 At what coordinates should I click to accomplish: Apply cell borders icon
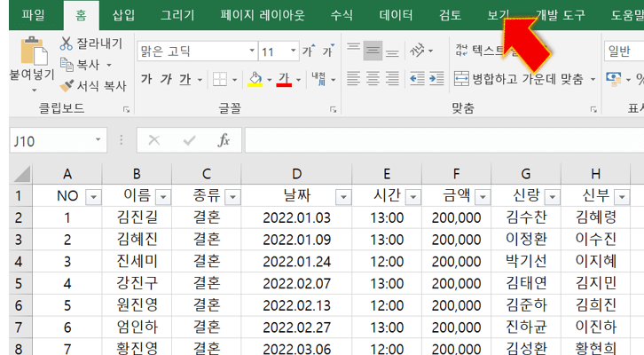point(220,79)
